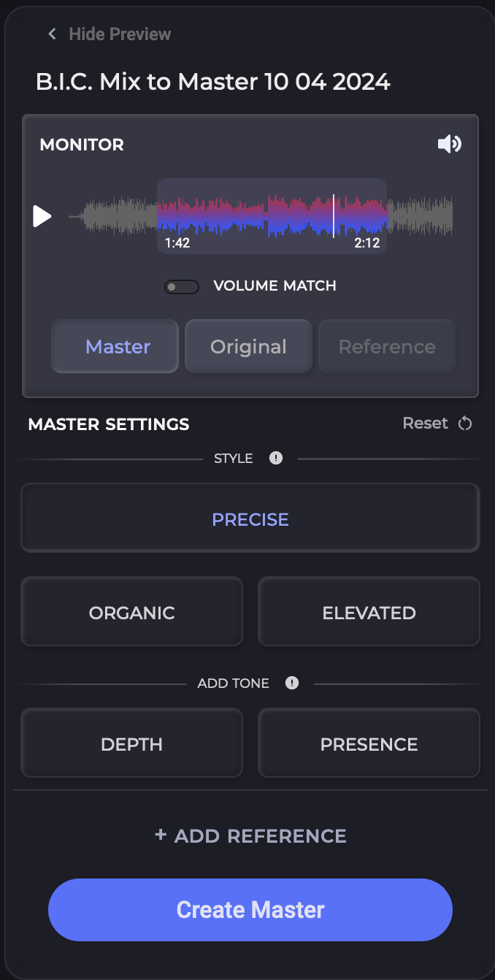Click the back chevron beside Hide Preview

(x=51, y=34)
